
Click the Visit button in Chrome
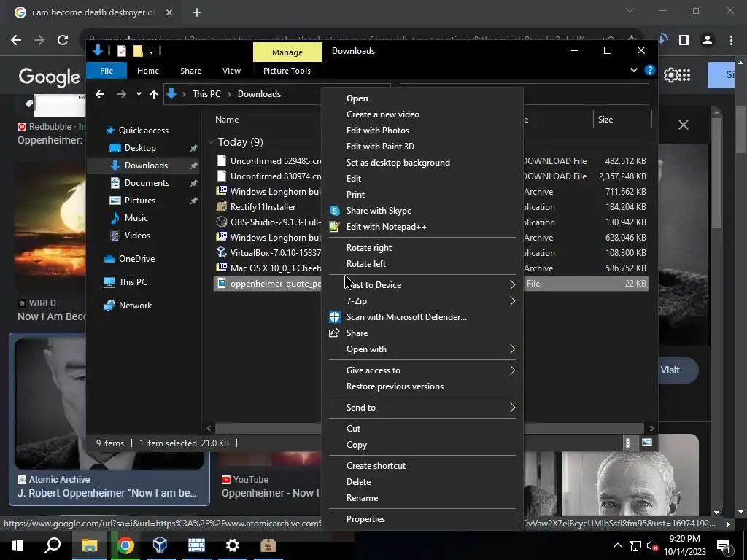(x=670, y=370)
